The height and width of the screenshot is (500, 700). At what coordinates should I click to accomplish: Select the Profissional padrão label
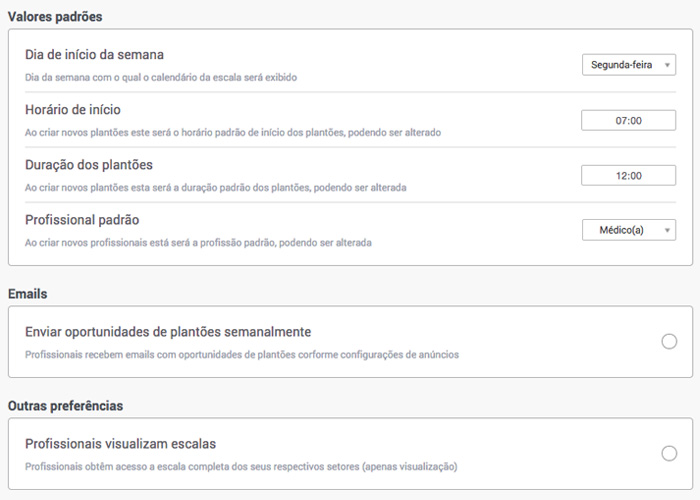tap(82, 219)
